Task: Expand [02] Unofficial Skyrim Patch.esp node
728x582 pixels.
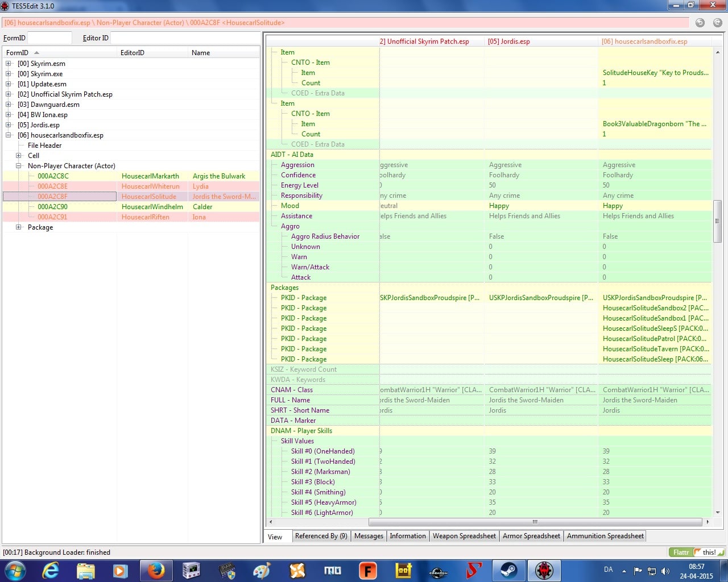Action: 9,94
